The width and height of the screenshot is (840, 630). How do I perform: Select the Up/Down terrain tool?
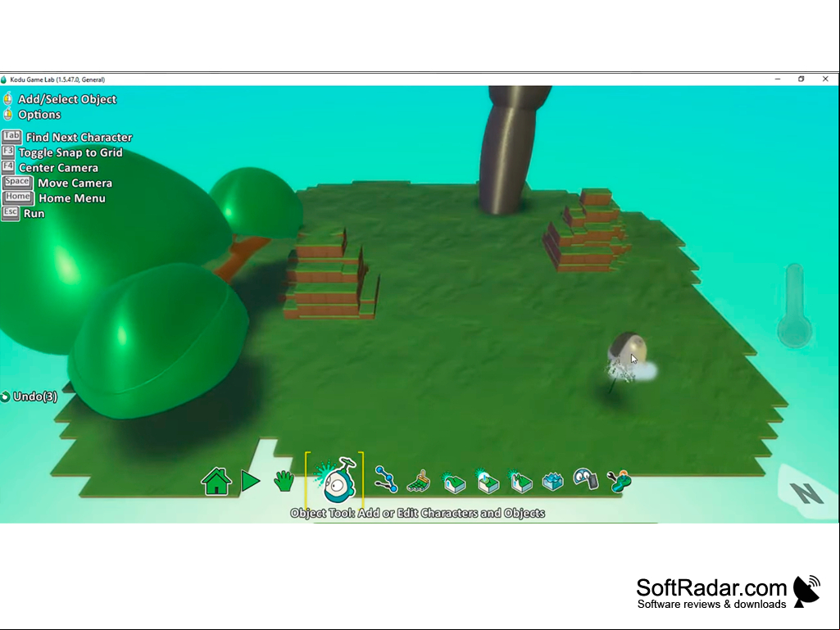click(453, 481)
